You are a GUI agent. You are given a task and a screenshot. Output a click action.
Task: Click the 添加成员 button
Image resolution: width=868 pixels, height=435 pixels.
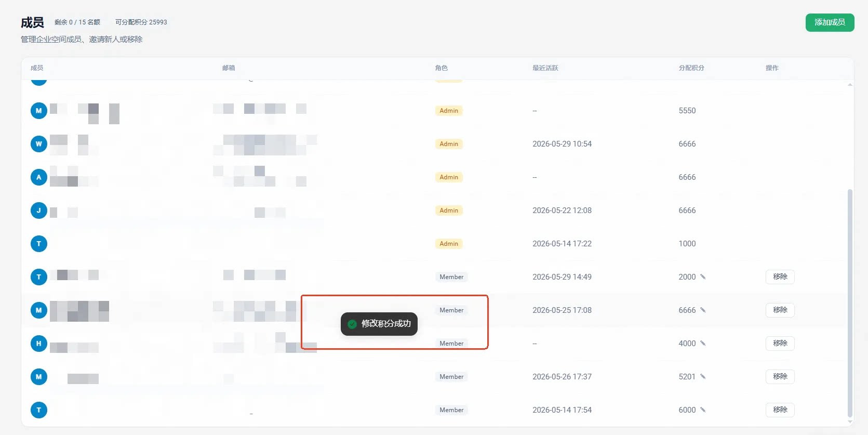click(830, 22)
